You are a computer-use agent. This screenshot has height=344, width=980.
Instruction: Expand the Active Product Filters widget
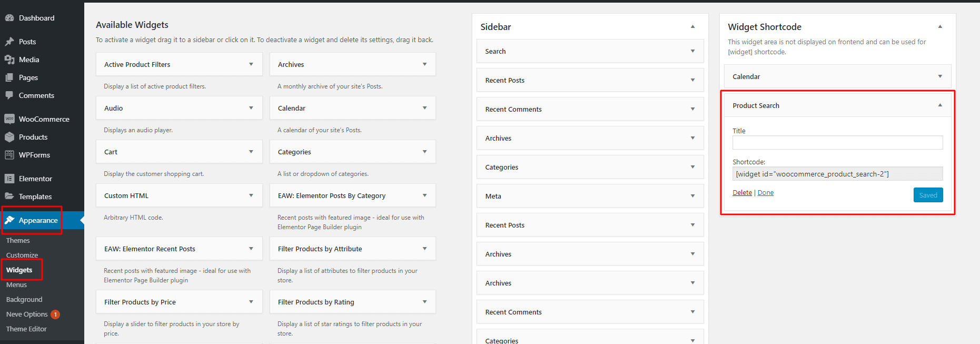[x=251, y=64]
